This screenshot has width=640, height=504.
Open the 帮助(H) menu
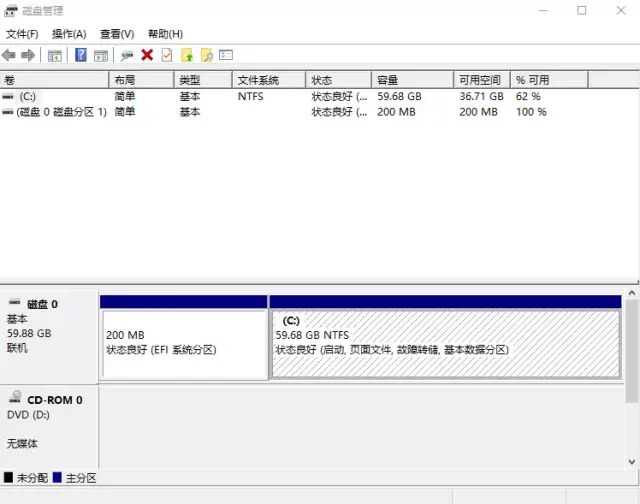pos(165,34)
